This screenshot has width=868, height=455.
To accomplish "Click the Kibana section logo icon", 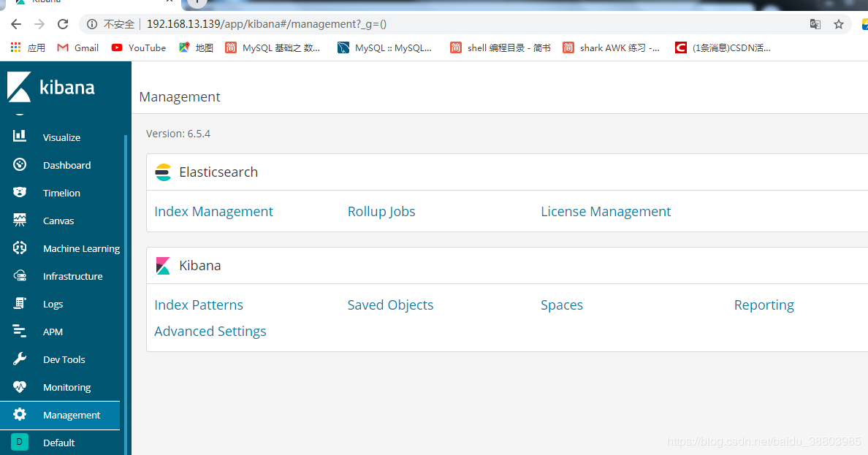I will [163, 266].
